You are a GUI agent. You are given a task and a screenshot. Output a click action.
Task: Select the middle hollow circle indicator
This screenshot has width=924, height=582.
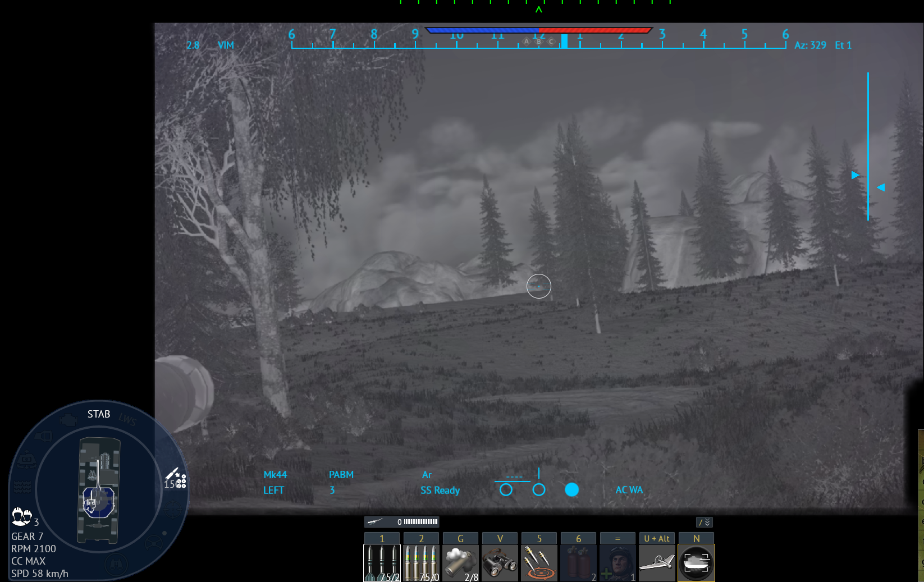[539, 490]
